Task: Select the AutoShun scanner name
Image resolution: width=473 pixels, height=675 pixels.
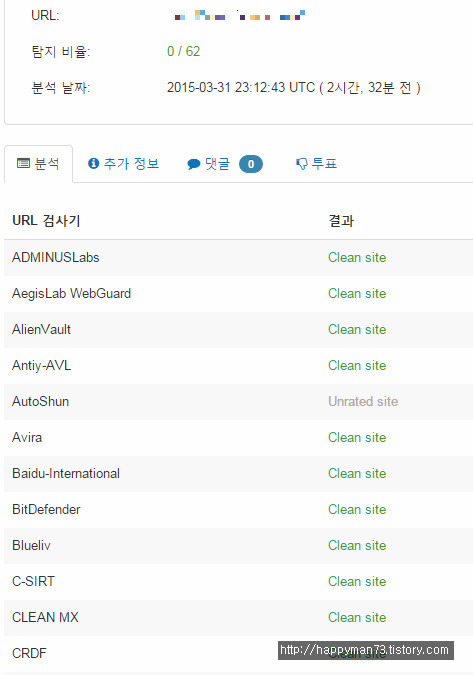Action: click(40, 401)
